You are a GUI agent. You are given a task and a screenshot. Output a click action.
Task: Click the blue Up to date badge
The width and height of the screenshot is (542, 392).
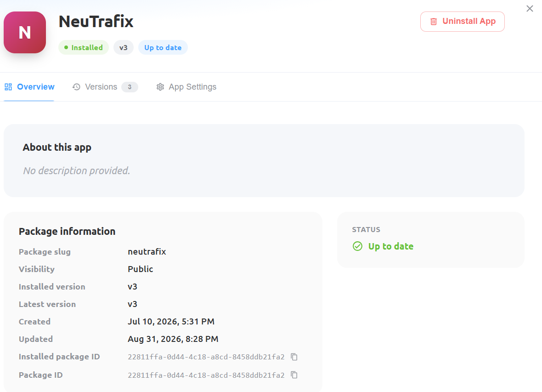click(163, 47)
